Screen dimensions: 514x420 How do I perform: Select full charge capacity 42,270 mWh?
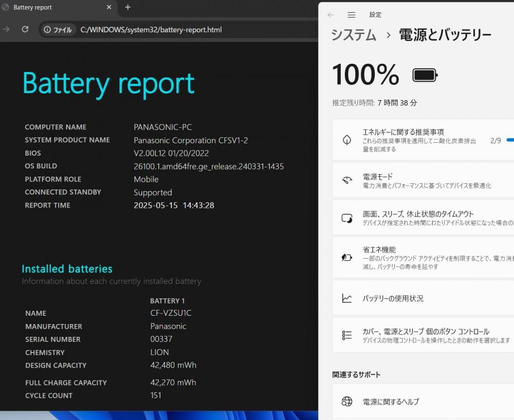[173, 383]
